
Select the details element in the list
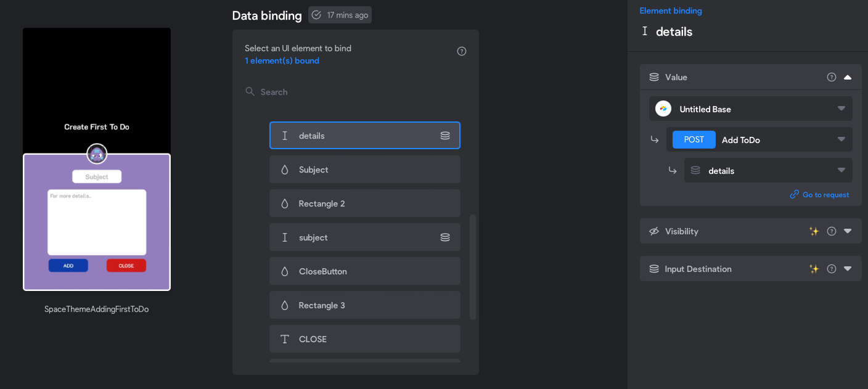[x=365, y=136]
